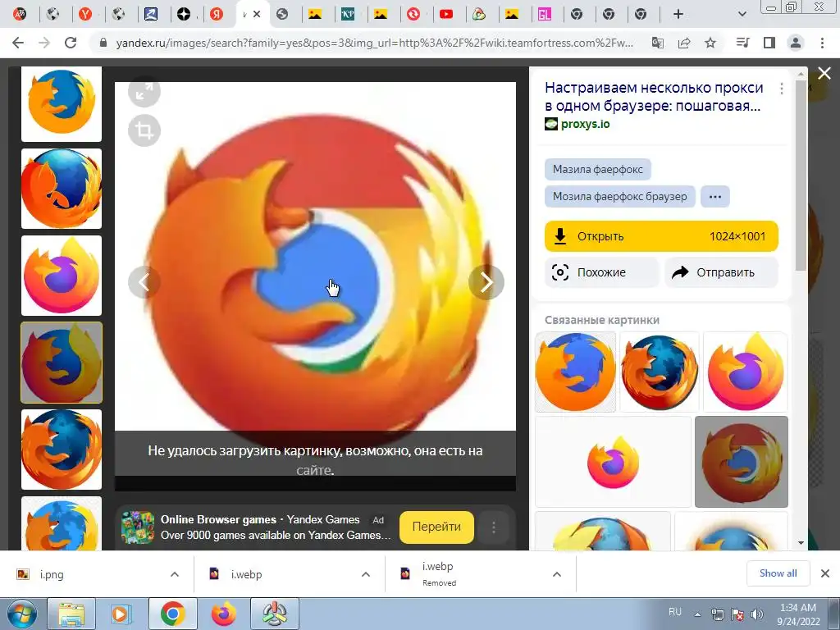The width and height of the screenshot is (840, 630).
Task: Open the Chrome profile avatar
Action: (796, 43)
